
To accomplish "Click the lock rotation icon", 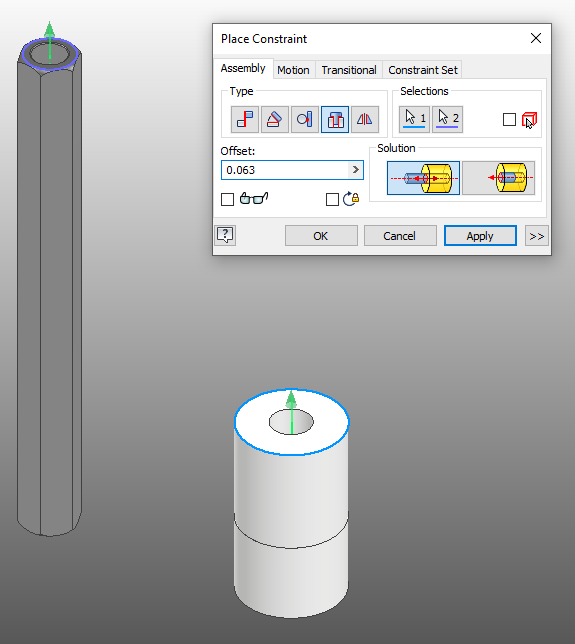I will click(351, 199).
